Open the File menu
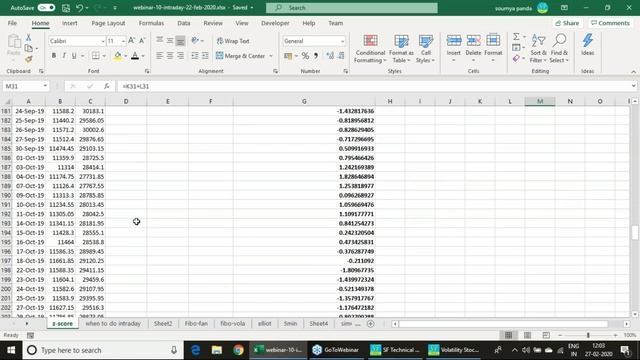This screenshot has height=360, width=640. 12,23
